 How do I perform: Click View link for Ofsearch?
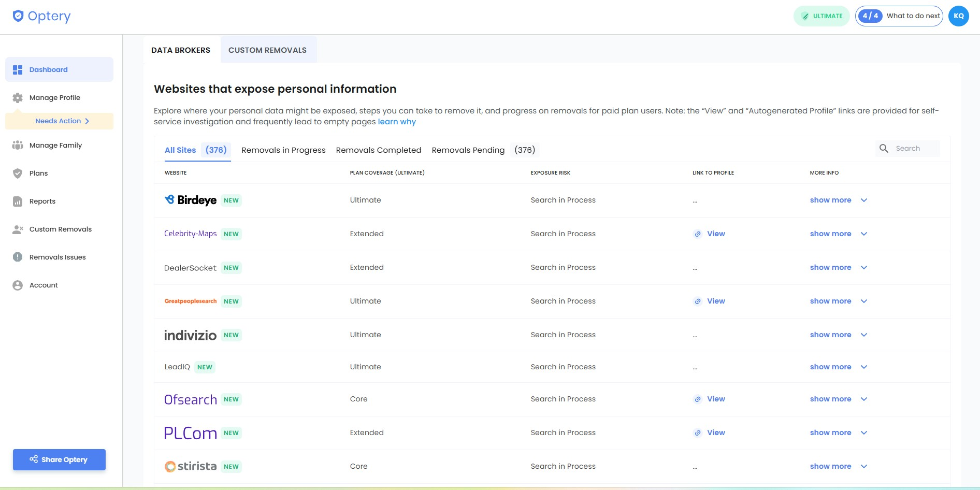click(x=716, y=399)
